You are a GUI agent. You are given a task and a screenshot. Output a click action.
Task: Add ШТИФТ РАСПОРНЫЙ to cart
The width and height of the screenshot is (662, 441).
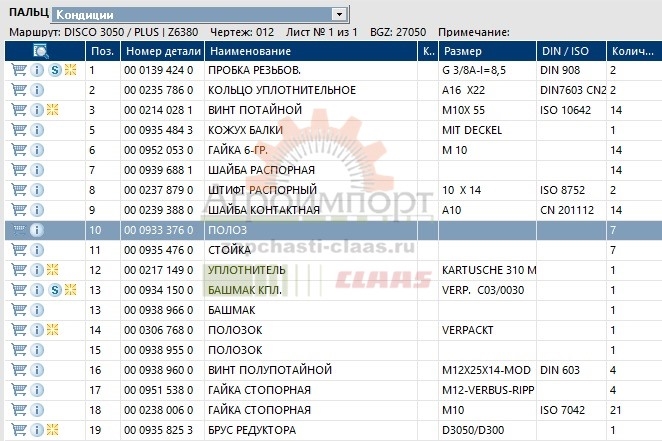point(18,190)
